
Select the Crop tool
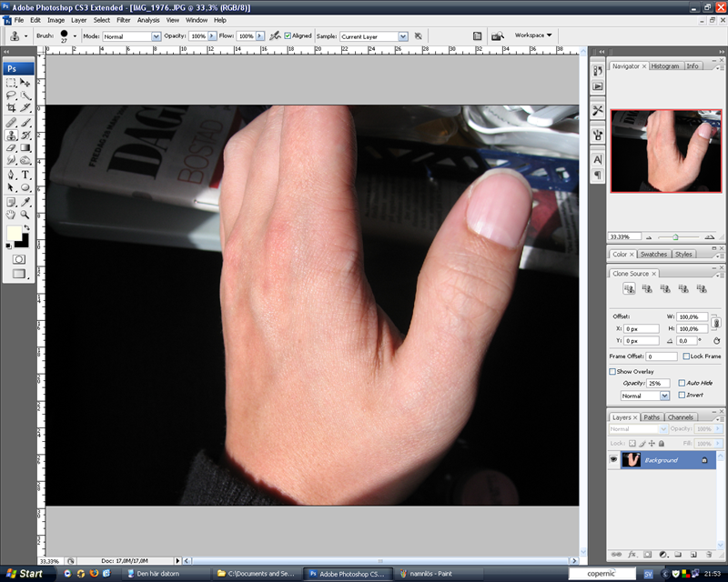coord(11,108)
